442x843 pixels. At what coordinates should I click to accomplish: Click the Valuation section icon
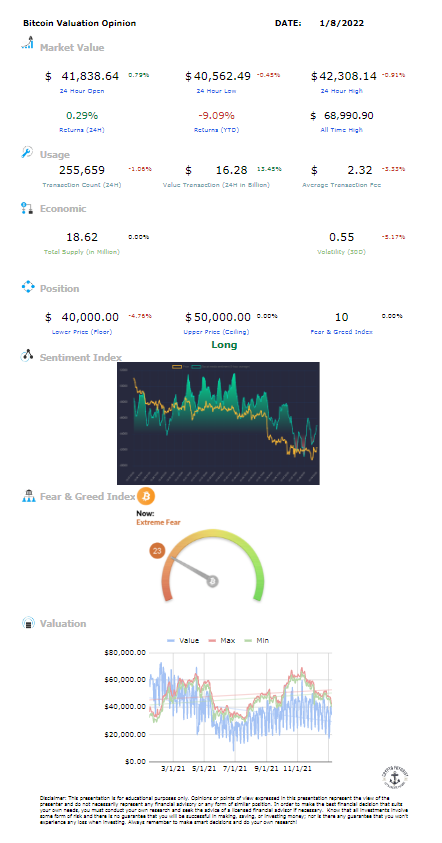[x=28, y=623]
